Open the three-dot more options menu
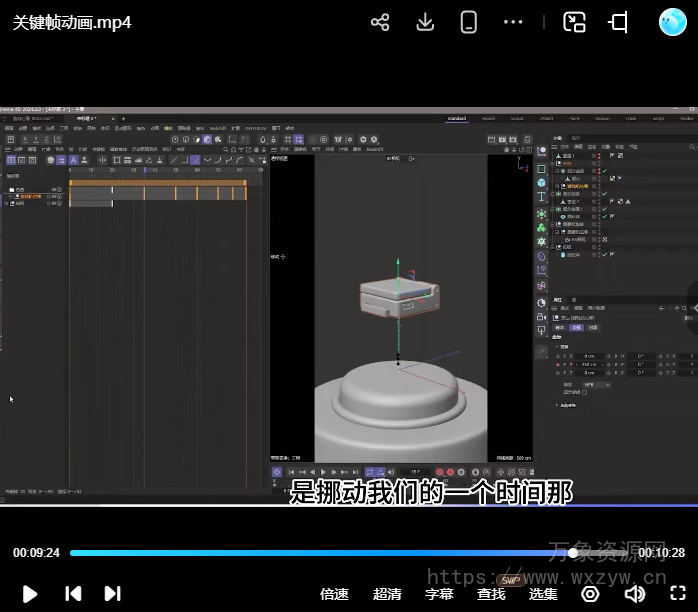 coord(513,22)
